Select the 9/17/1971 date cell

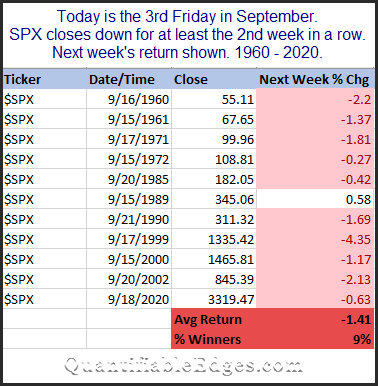129,139
